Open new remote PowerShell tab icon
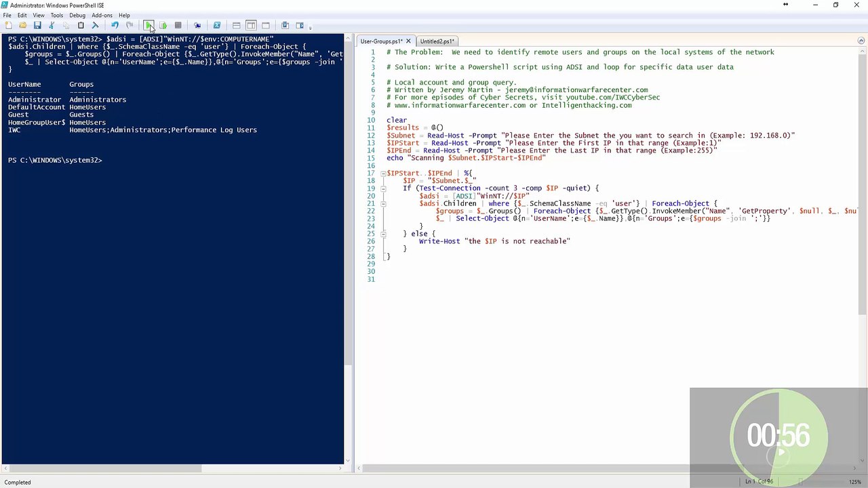The height and width of the screenshot is (488, 868). (197, 26)
